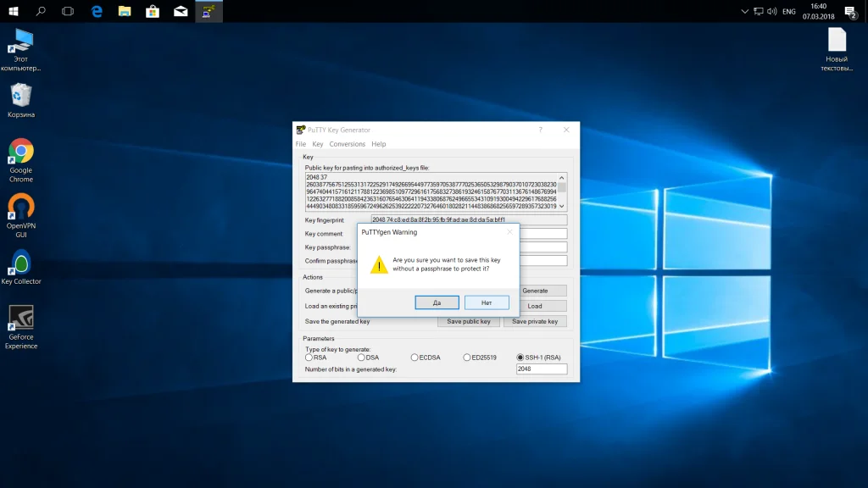Open the taskbar search icon
Image resolution: width=868 pixels, height=488 pixels.
click(41, 11)
